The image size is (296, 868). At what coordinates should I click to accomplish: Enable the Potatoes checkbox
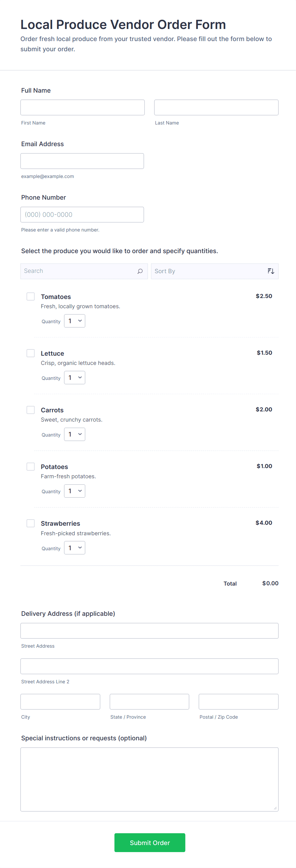click(31, 466)
